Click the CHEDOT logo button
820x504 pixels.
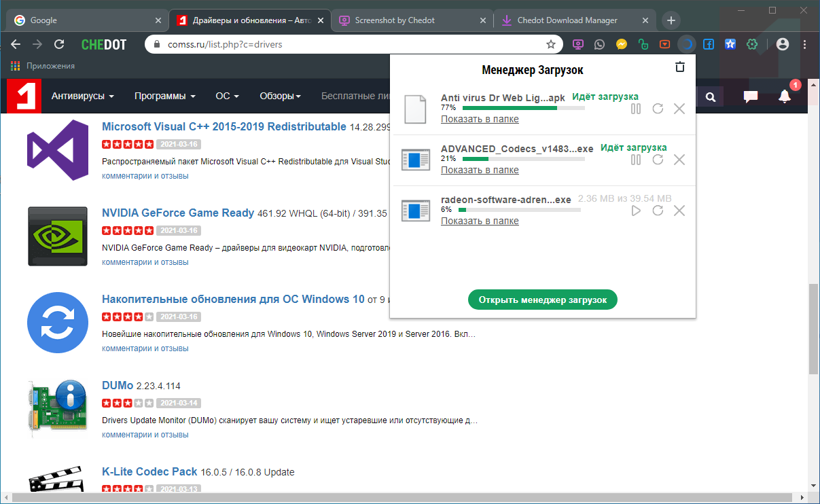[x=104, y=44]
